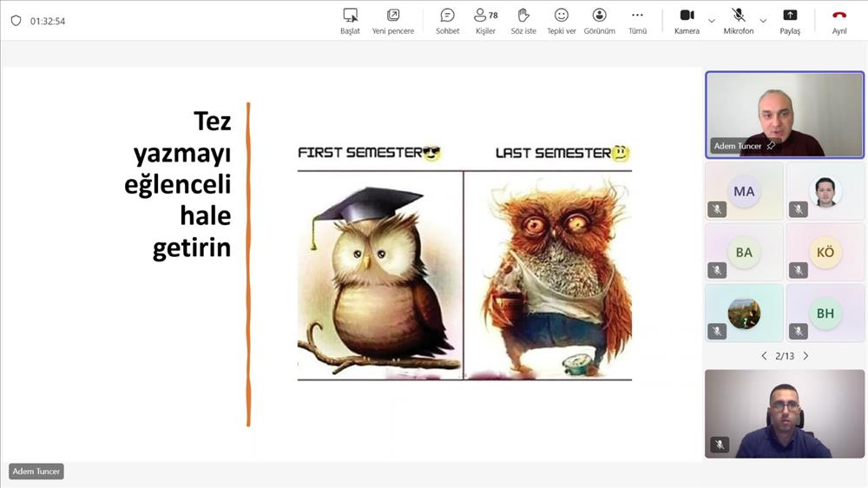Toggle the Kamera on or off
Image resolution: width=868 pixels, height=488 pixels.
coord(687,21)
